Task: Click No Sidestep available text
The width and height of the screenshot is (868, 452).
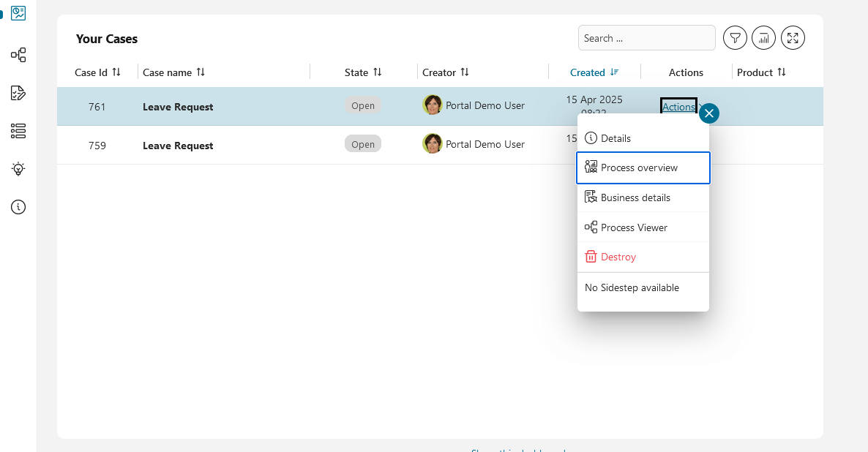Action: 632,287
